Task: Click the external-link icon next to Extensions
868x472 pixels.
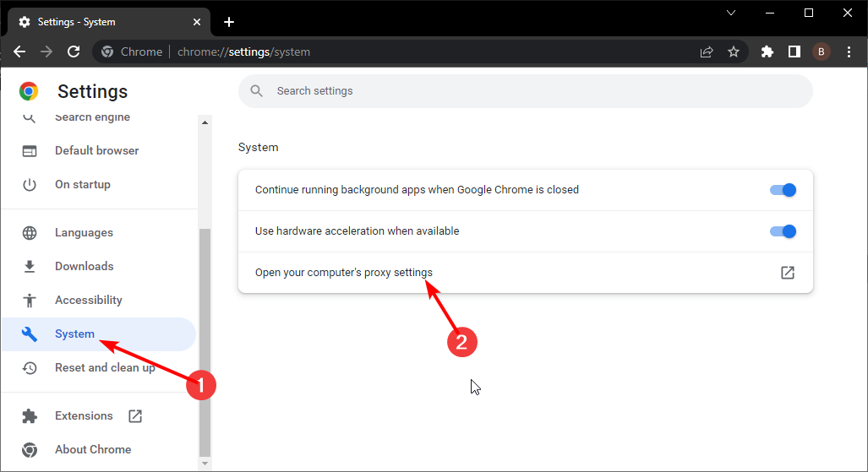Action: coord(135,416)
